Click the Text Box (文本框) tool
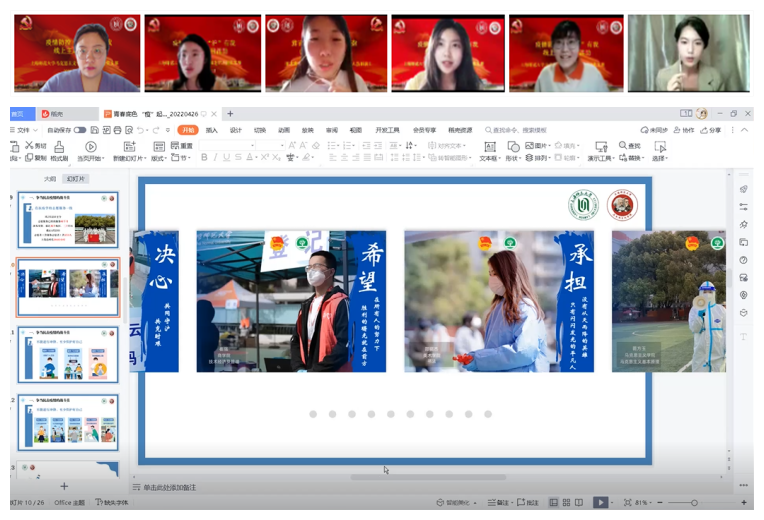The image size is (764, 520). [x=489, y=151]
